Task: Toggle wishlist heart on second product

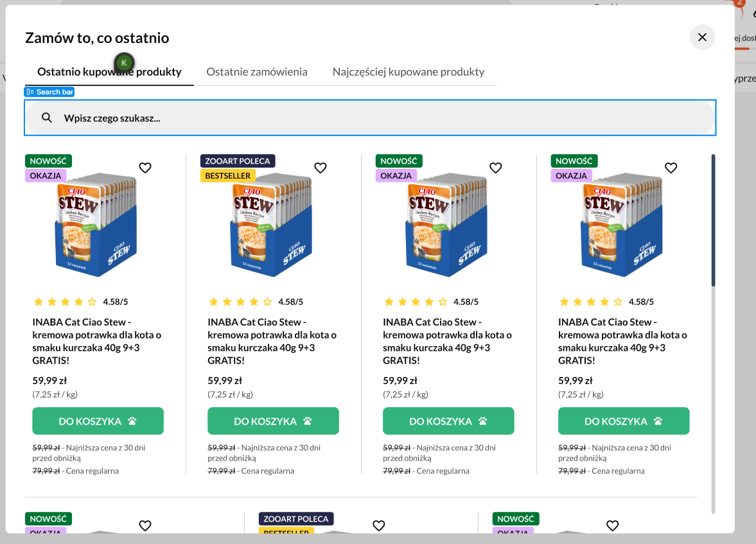Action: coord(321,168)
